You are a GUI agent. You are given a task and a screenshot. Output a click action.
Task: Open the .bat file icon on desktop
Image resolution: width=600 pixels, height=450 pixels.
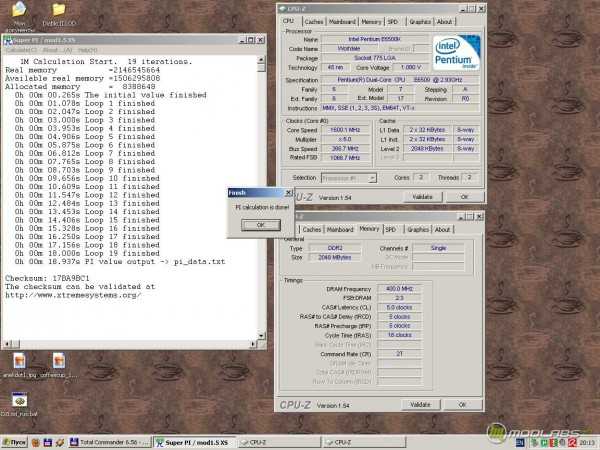tap(17, 399)
